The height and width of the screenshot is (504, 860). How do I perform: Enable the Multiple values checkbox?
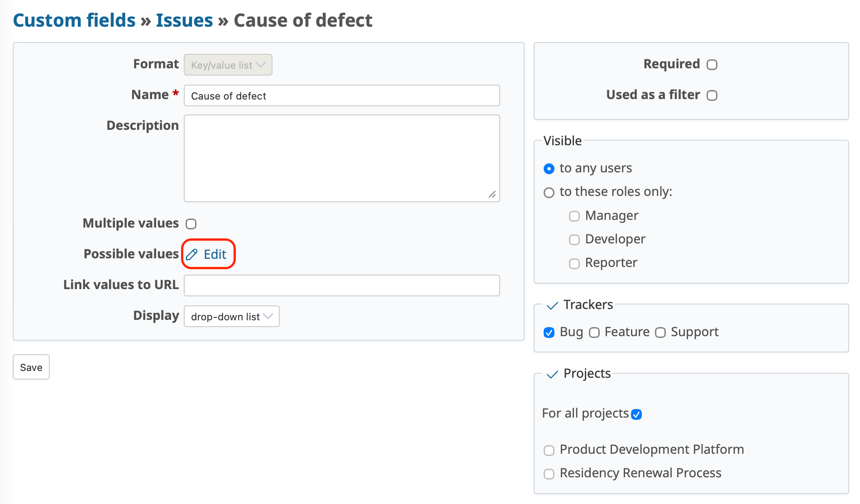pyautogui.click(x=191, y=224)
